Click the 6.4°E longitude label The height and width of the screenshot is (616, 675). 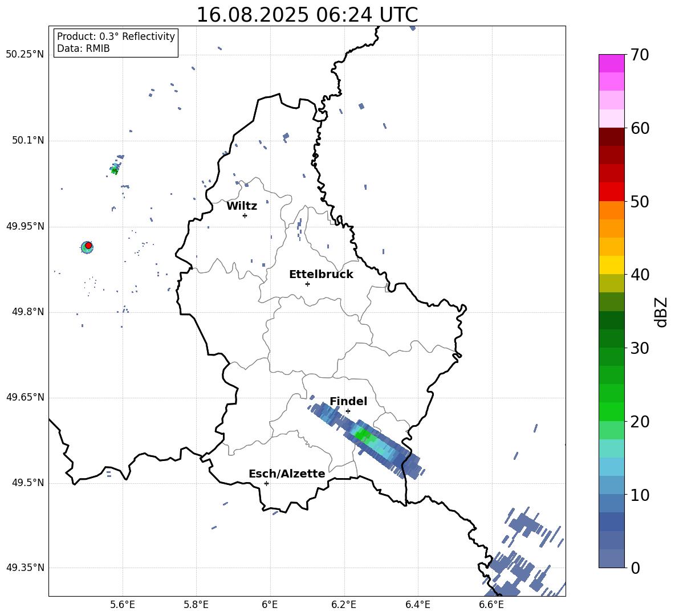(x=417, y=605)
